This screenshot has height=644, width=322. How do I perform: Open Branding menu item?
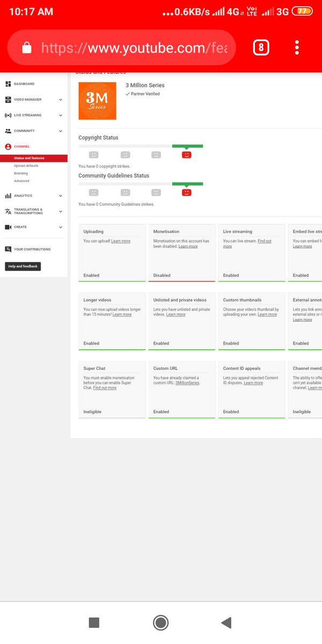[x=21, y=173]
